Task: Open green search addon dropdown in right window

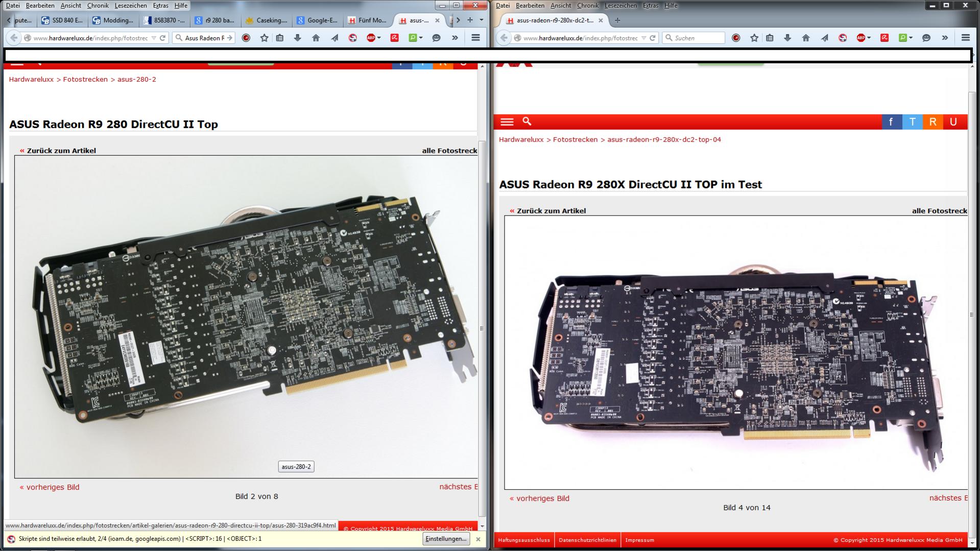Action: [911, 38]
